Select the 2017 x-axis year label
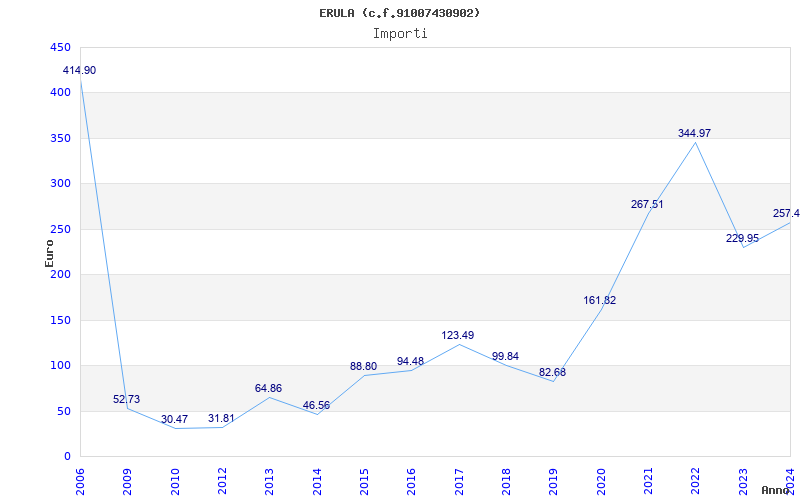This screenshot has width=800, height=500. tap(459, 481)
